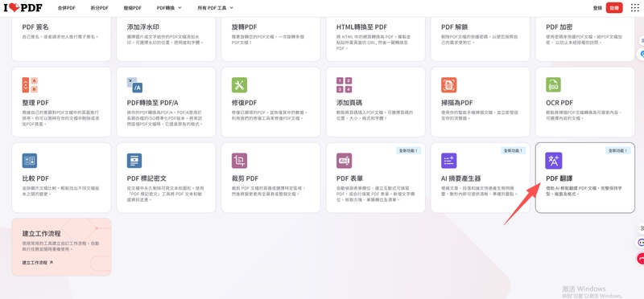Expand the PDF轉換 dropdown menu

click(169, 8)
